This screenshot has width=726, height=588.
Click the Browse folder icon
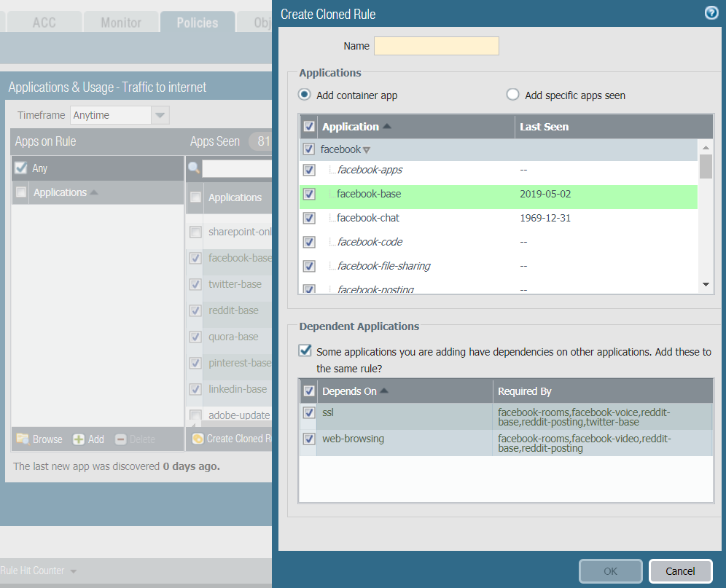23,439
